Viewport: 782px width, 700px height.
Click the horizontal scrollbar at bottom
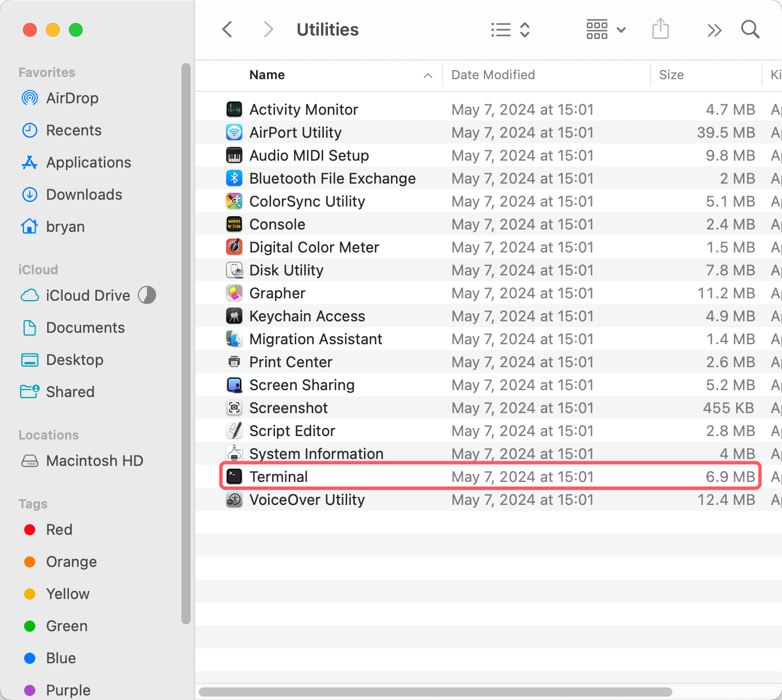point(435,692)
